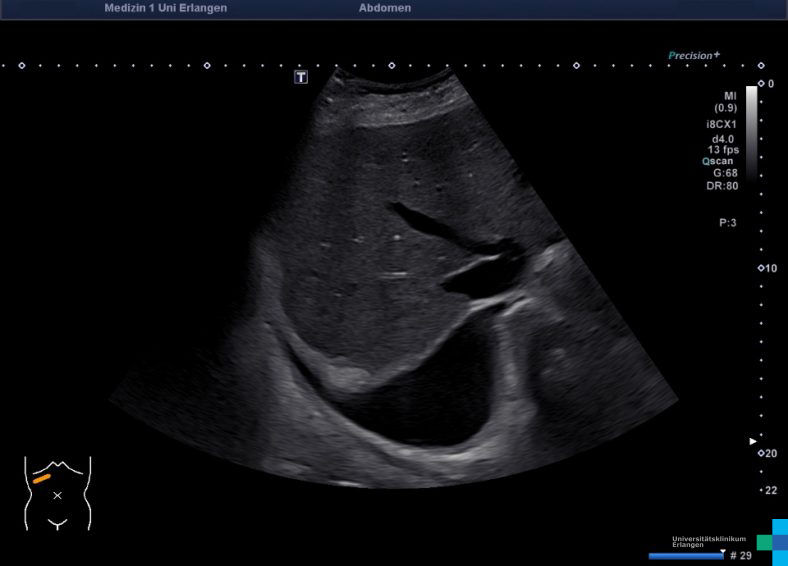Click the Medizin 1 Uni Erlangen header
Image resolution: width=788 pixels, height=566 pixels.
(165, 8)
